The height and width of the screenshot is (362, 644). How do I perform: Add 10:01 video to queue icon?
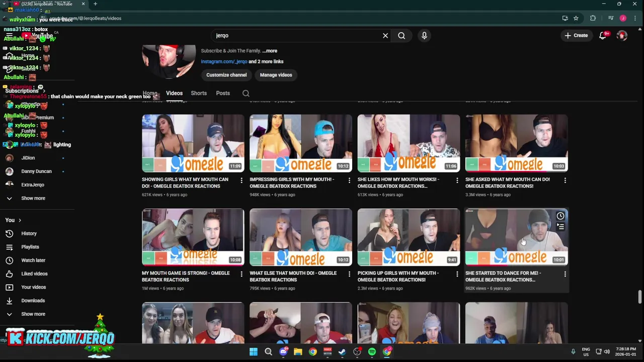560,227
